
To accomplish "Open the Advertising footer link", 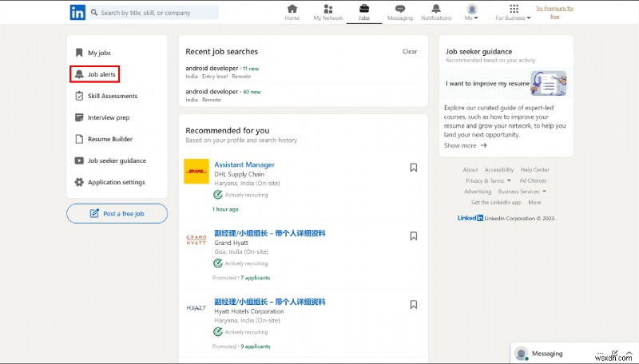I will [478, 192].
